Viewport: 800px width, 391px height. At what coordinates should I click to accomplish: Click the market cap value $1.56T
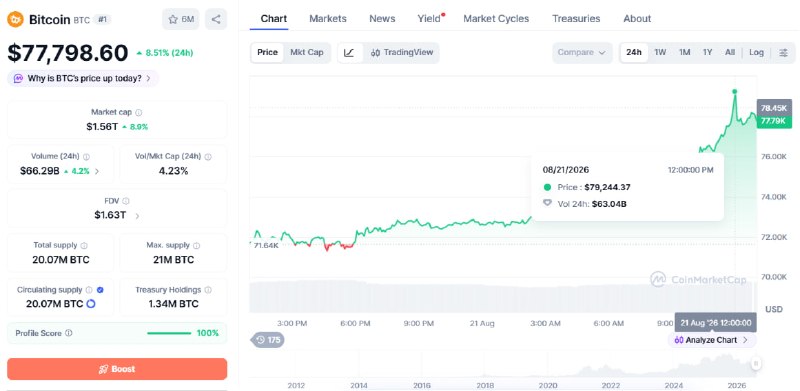pyautogui.click(x=102, y=127)
